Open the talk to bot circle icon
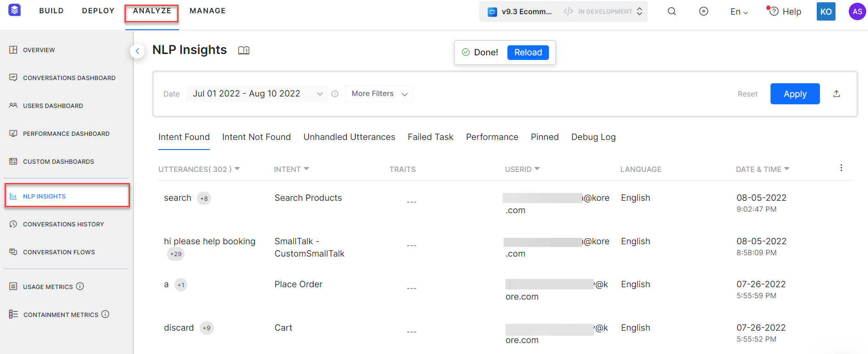 704,11
